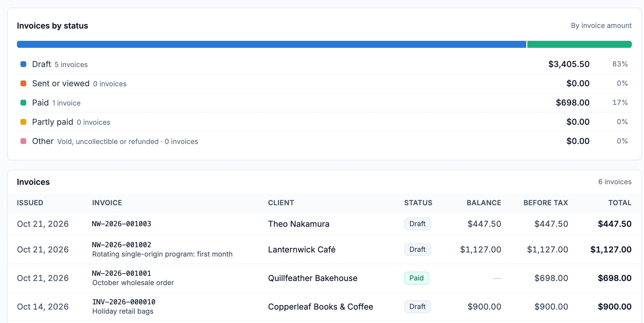Select the yellow Partly paid swatch

click(x=23, y=122)
